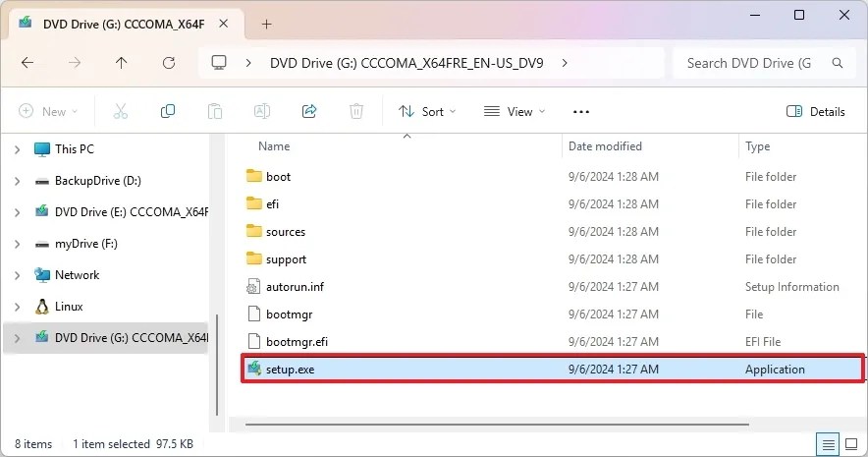Image resolution: width=868 pixels, height=457 pixels.
Task: Expand the This PC tree node
Action: pyautogui.click(x=17, y=149)
